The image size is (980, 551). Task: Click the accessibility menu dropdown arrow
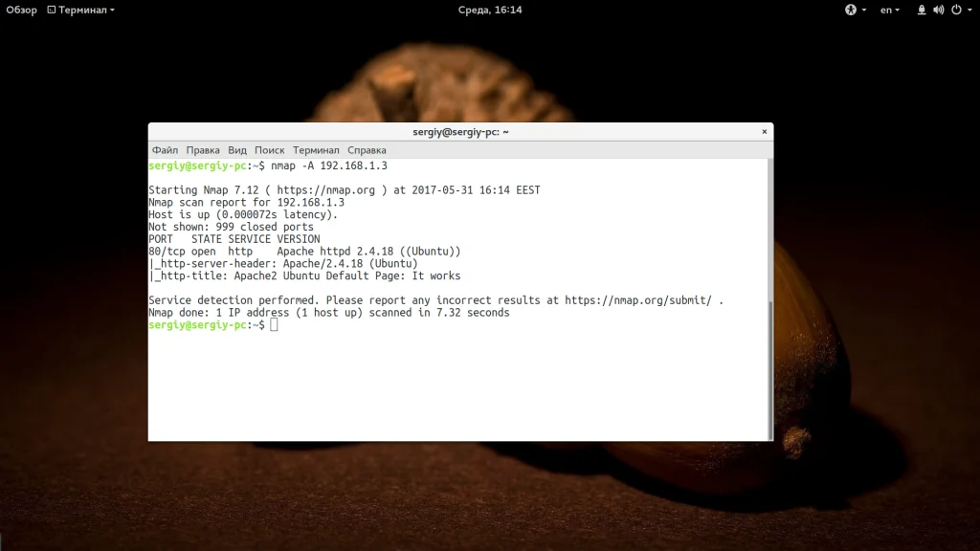[864, 10]
